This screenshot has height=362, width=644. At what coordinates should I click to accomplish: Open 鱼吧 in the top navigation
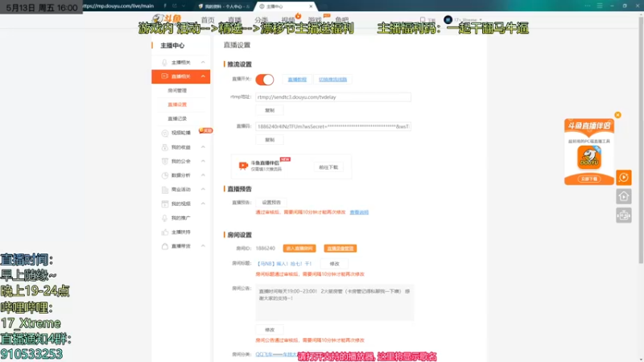(341, 19)
